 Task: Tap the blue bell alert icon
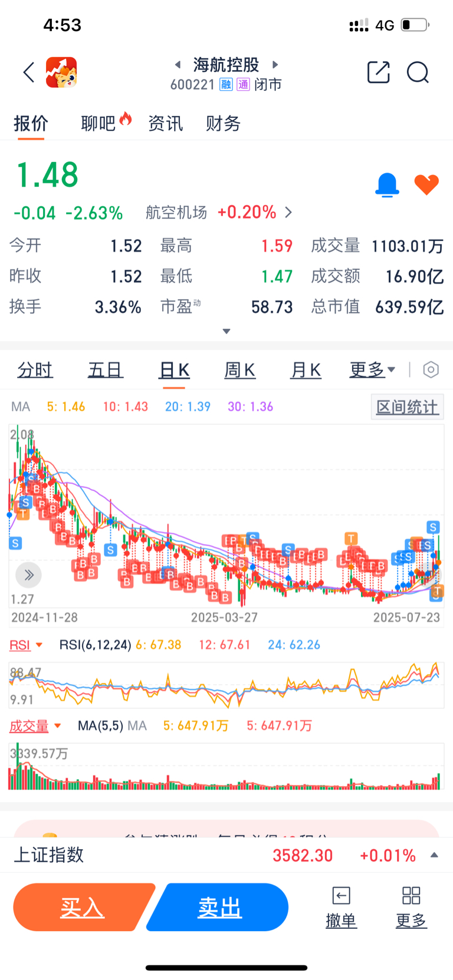(x=387, y=185)
